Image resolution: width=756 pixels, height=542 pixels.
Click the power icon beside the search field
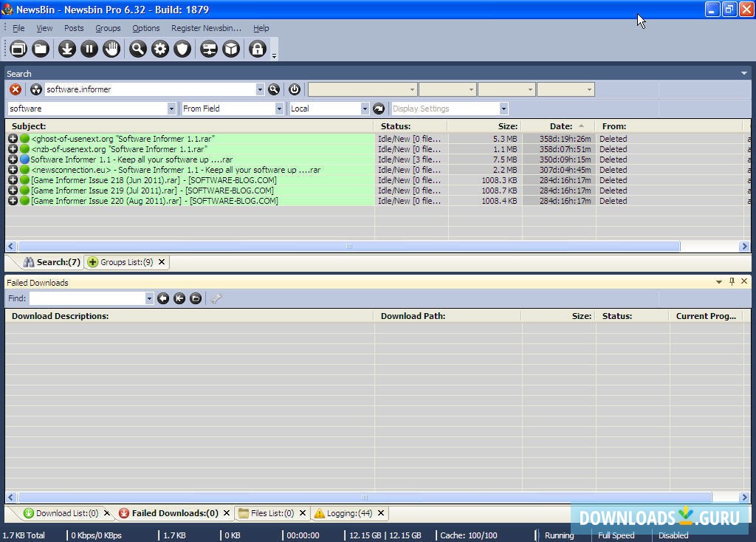click(293, 89)
